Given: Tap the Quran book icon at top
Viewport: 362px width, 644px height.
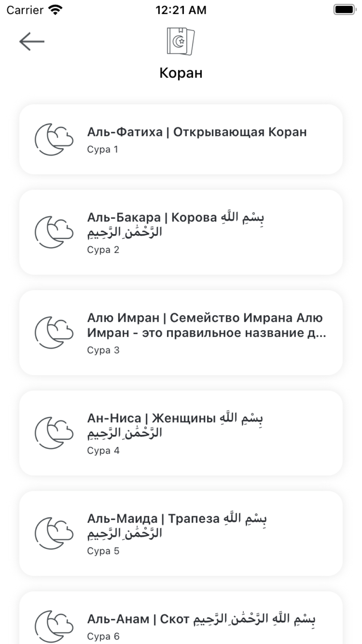Looking at the screenshot, I should point(181,41).
